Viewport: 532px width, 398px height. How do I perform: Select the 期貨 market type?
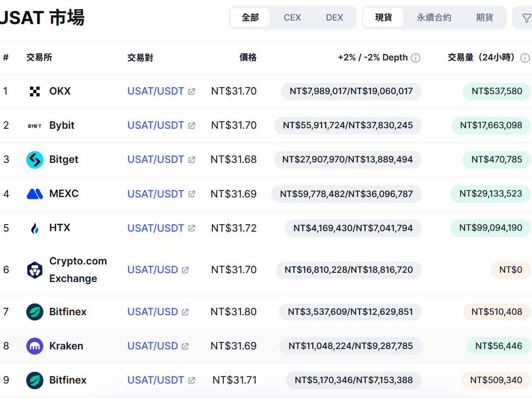coord(484,18)
